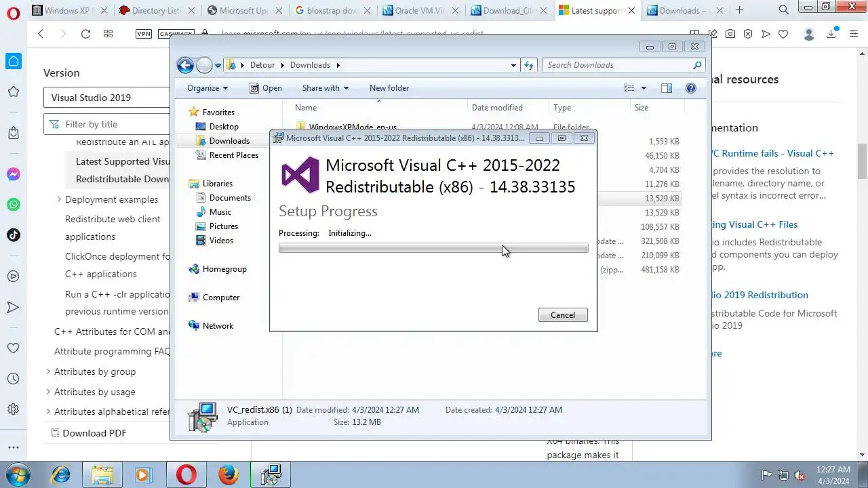This screenshot has width=868, height=488.
Task: Create a New folder
Action: tap(389, 88)
